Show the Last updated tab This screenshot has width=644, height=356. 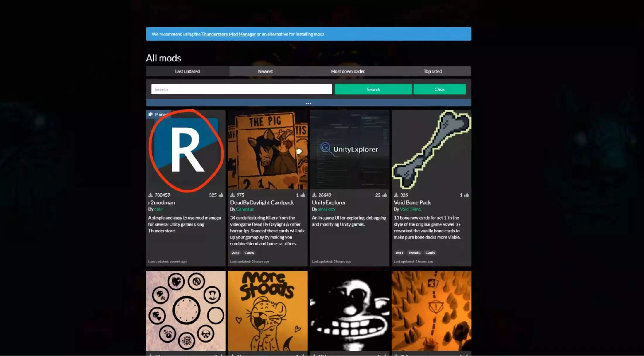(187, 71)
